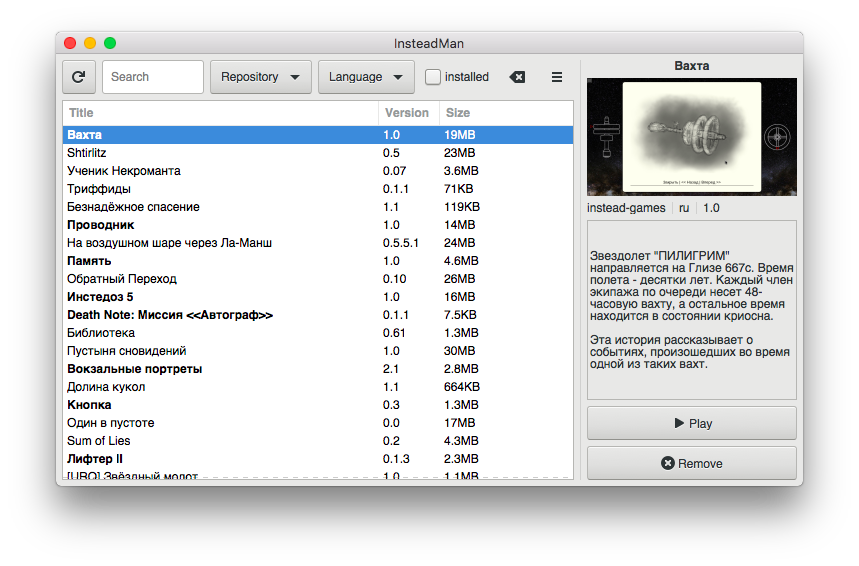Expand the Repository dropdown

tap(261, 77)
